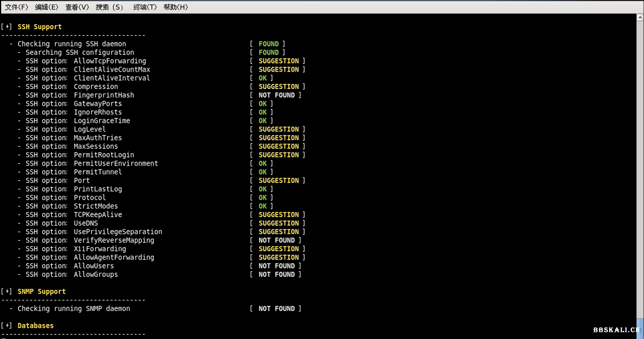Click NOT FOUND status for FingerprintHash

click(x=277, y=95)
